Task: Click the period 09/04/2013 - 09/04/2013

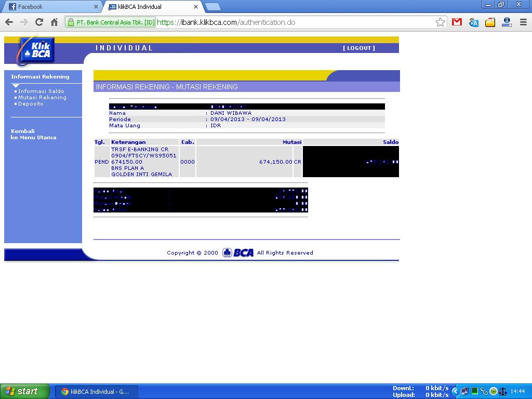Action: (248, 119)
